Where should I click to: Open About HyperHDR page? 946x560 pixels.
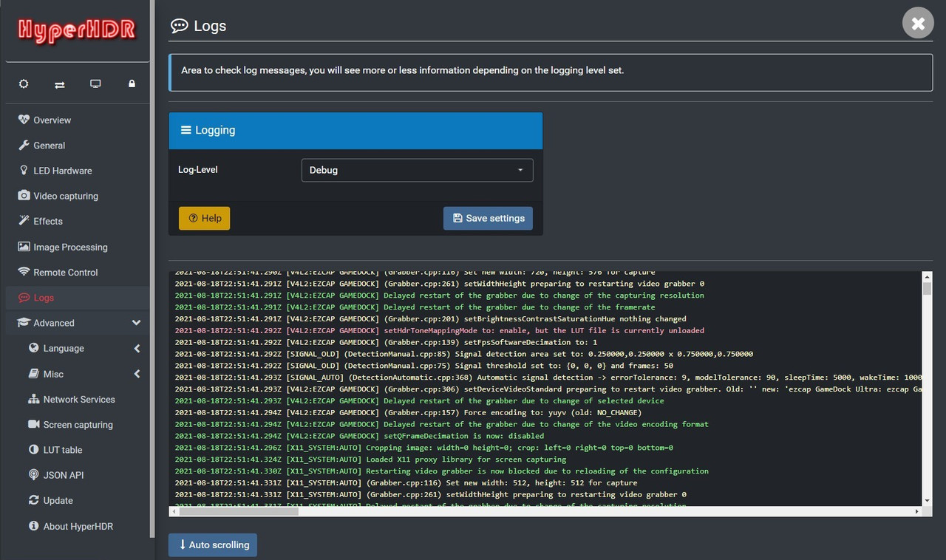click(x=77, y=526)
